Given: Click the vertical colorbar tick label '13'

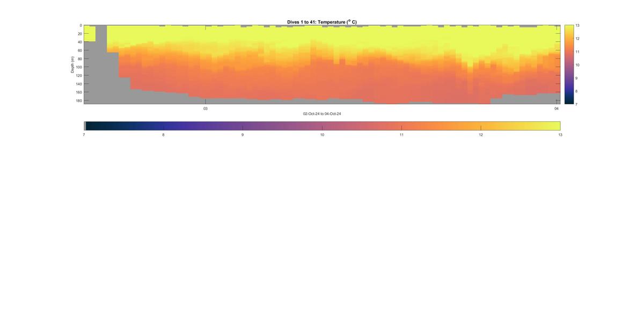Looking at the screenshot, I should [x=577, y=25].
